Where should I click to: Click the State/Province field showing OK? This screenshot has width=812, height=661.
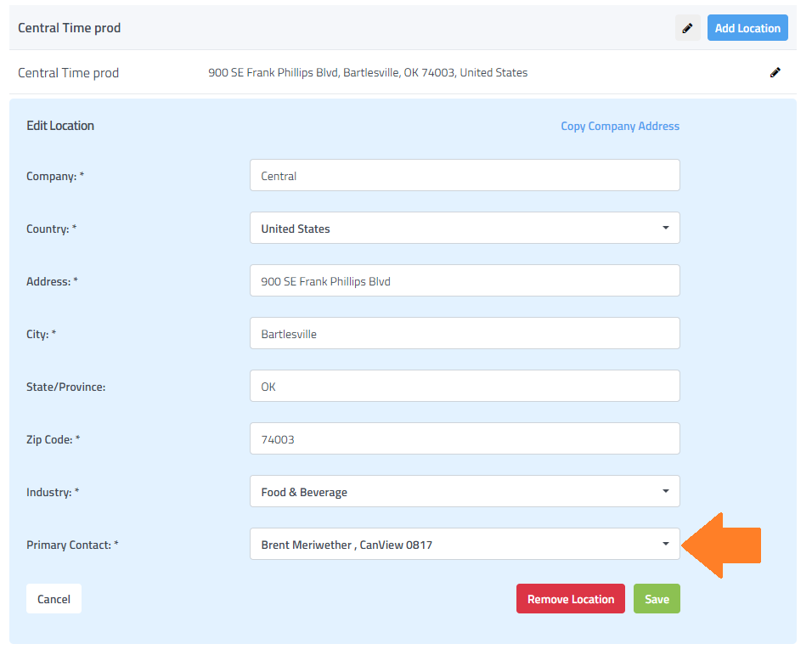click(x=465, y=387)
